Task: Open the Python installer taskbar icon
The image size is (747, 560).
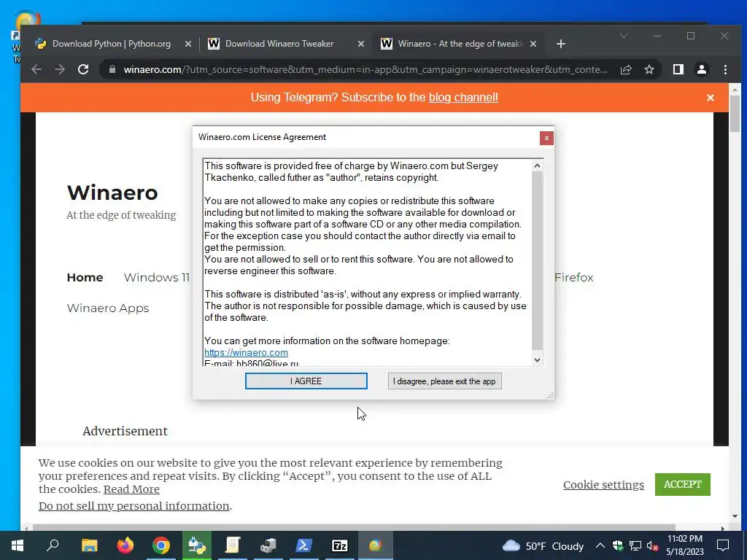Action: coord(197,545)
